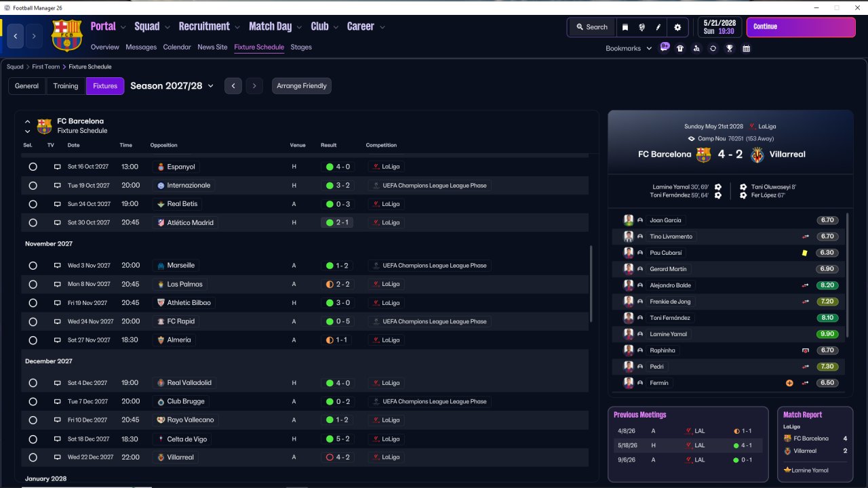
Task: Click the 5/21/2028 date and time box
Action: [719, 27]
